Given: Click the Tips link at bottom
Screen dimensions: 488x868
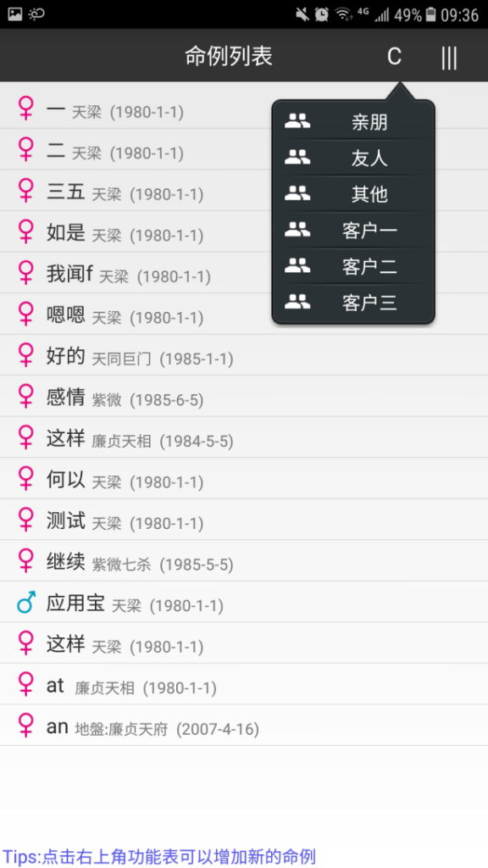Looking at the screenshot, I should point(159,856).
